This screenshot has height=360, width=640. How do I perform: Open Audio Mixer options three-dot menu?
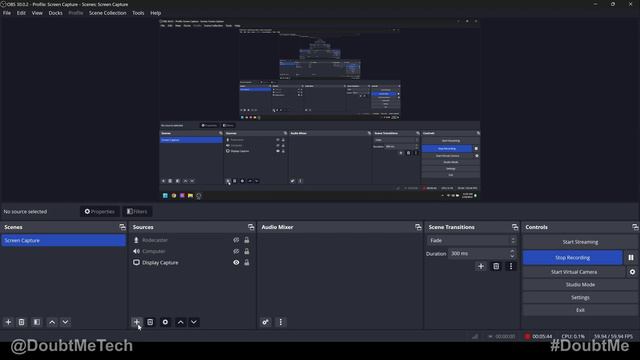[x=280, y=322]
